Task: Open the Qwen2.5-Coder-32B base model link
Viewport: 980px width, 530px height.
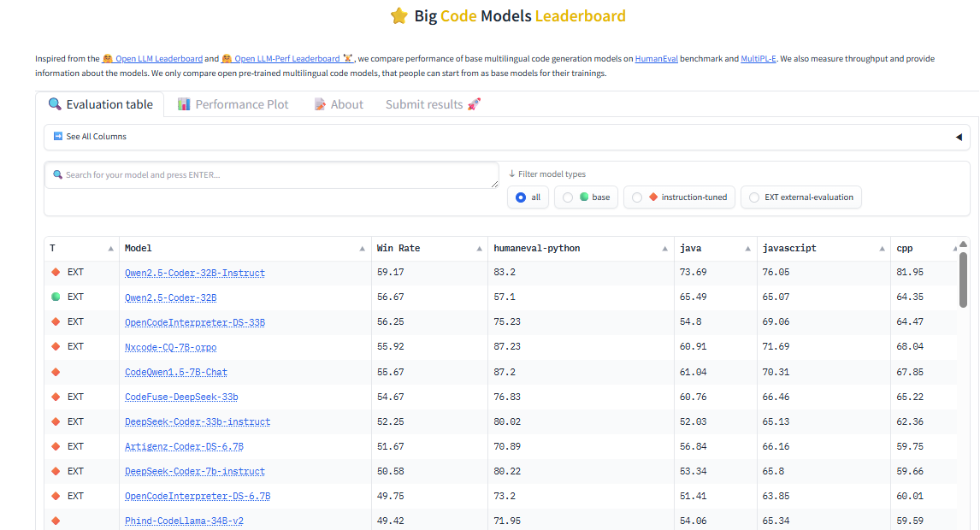Action: (x=171, y=297)
